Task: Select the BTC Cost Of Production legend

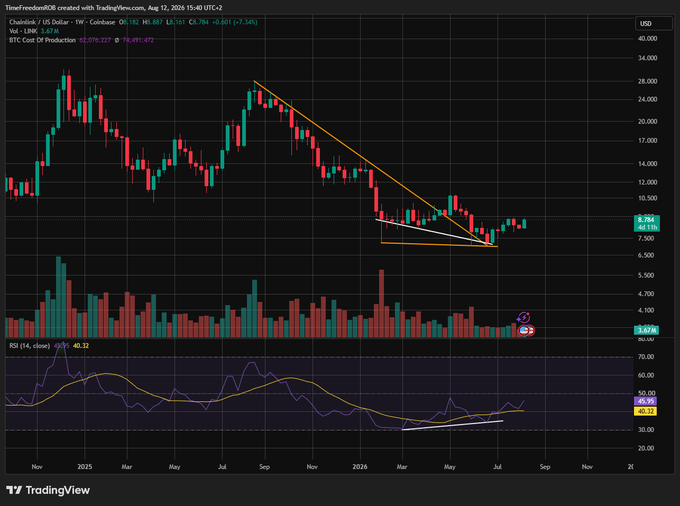Action: point(42,40)
